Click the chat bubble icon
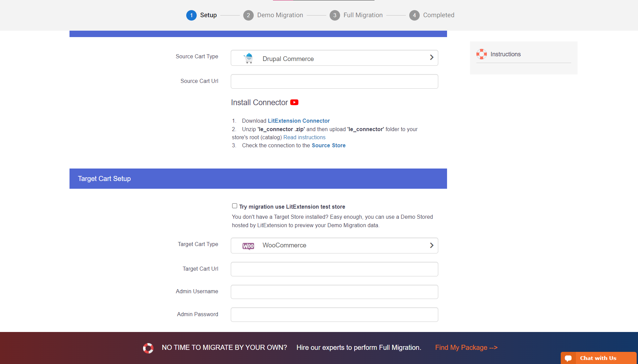 tap(568, 358)
